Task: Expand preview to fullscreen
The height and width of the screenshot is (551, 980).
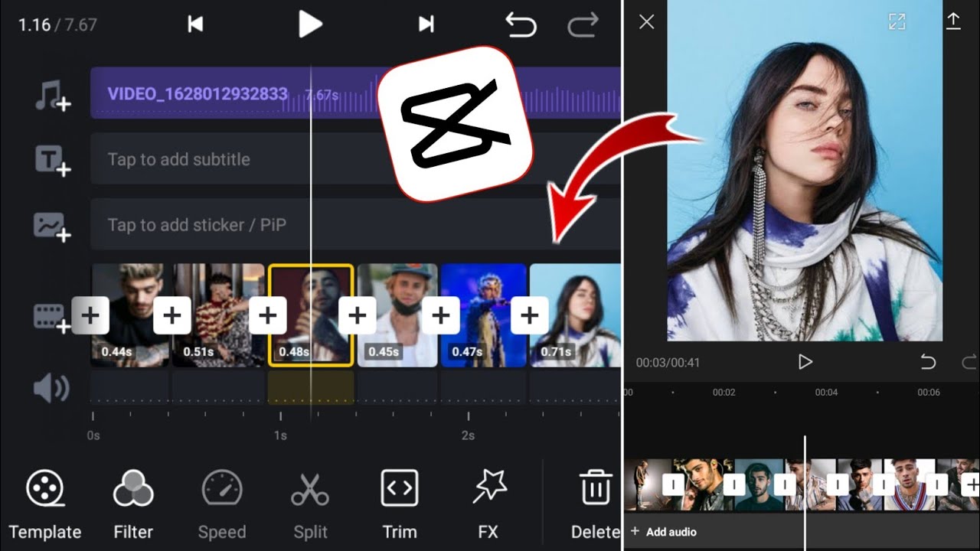Action: coord(897,21)
